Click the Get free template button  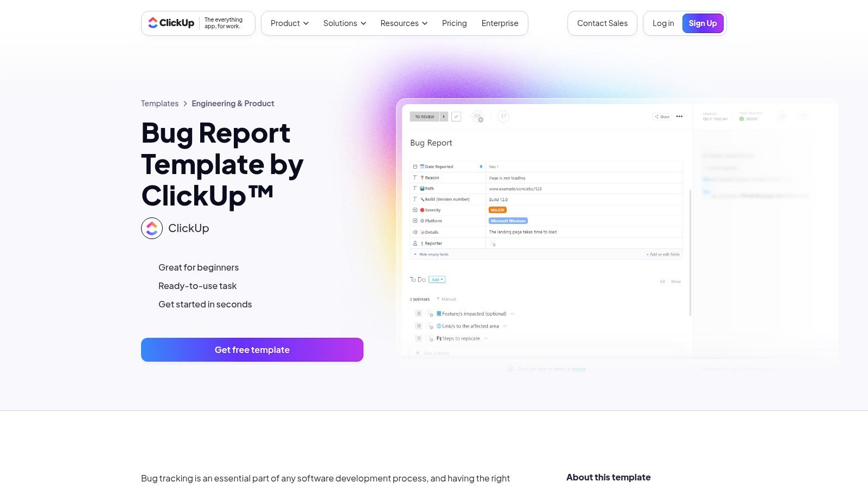pos(252,350)
